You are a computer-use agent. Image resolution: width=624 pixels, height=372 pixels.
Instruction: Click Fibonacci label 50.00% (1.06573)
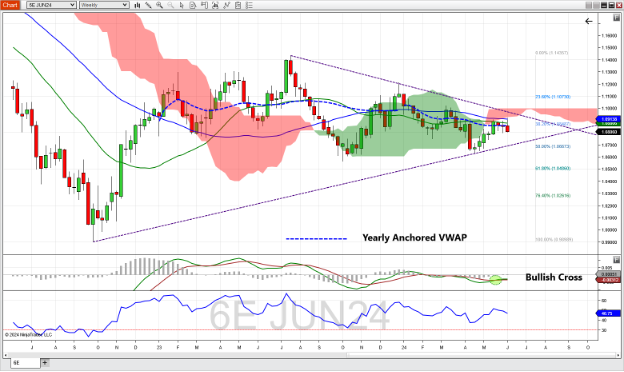click(x=553, y=146)
